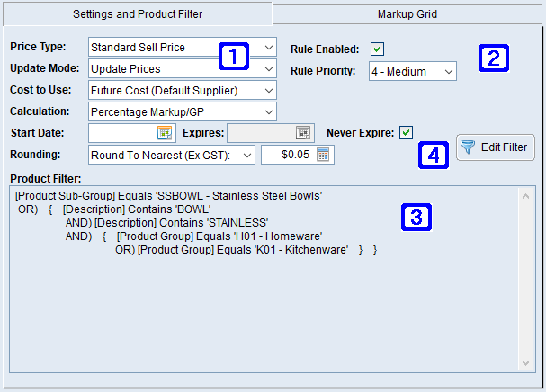546x392 pixels.
Task: Click the Edit Filter funnel button
Action: click(x=497, y=147)
